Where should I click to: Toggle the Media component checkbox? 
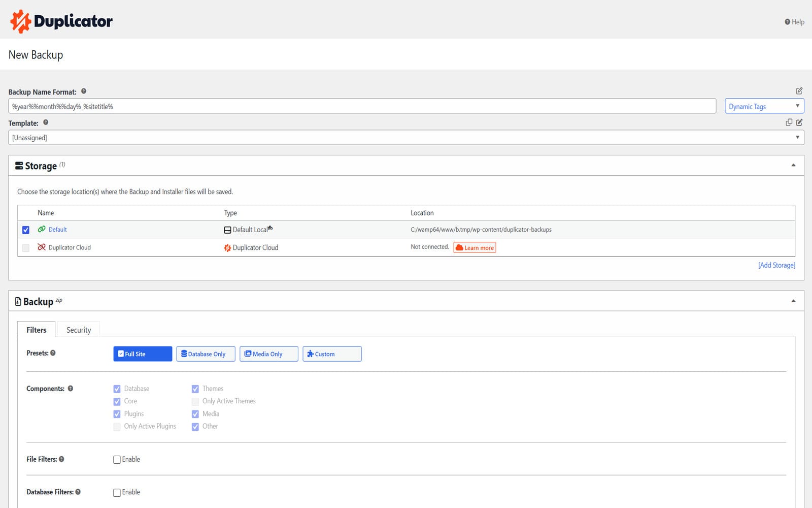click(195, 414)
